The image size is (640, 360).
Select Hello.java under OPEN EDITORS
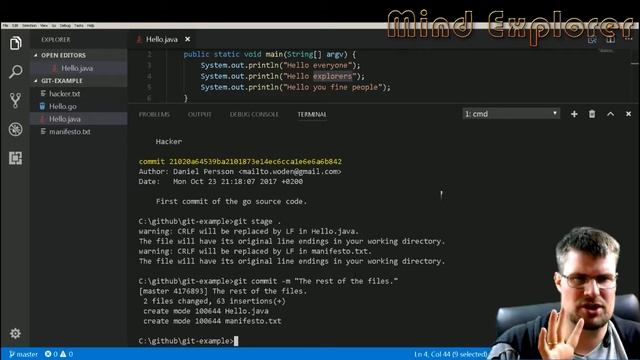tap(79, 68)
